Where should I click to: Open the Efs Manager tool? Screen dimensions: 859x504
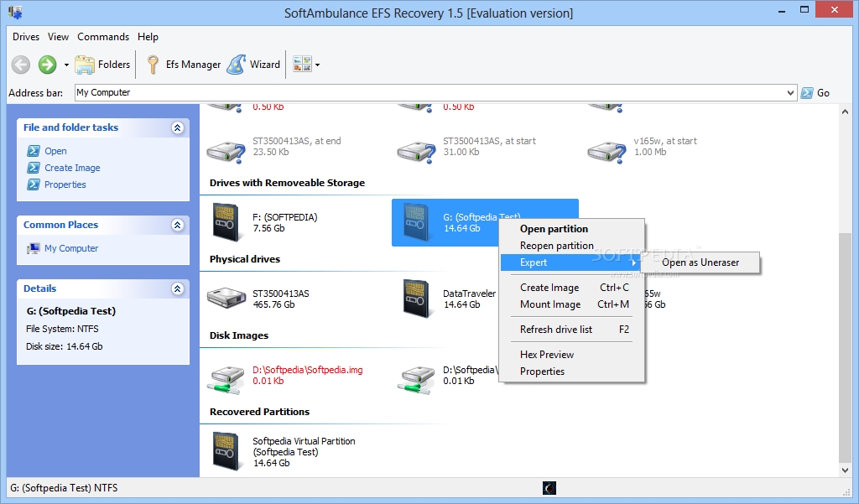184,65
